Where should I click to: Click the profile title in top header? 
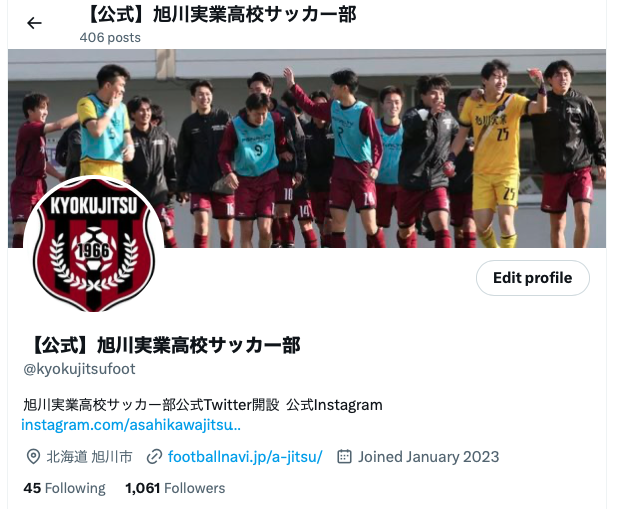pos(219,14)
